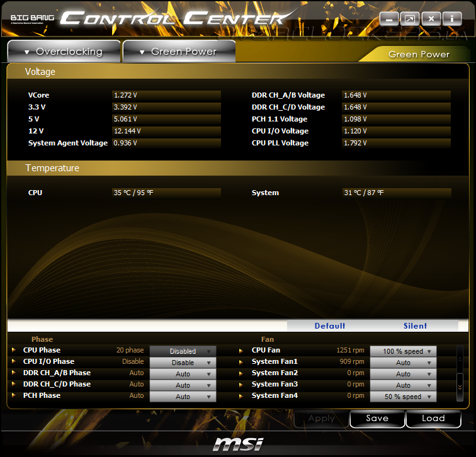Click the CPU I/O Voltage 1.120 V value
The height and width of the screenshot is (457, 476).
[x=396, y=131]
